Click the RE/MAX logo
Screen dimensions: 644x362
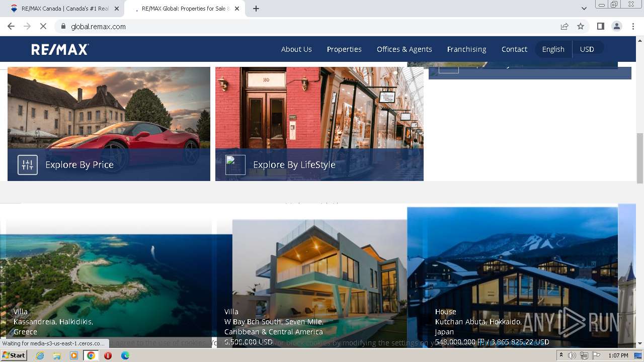60,49
